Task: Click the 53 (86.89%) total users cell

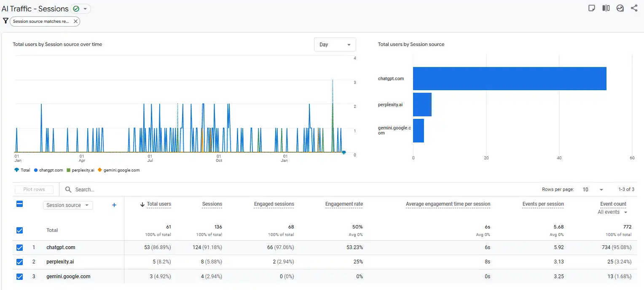Action: point(158,247)
